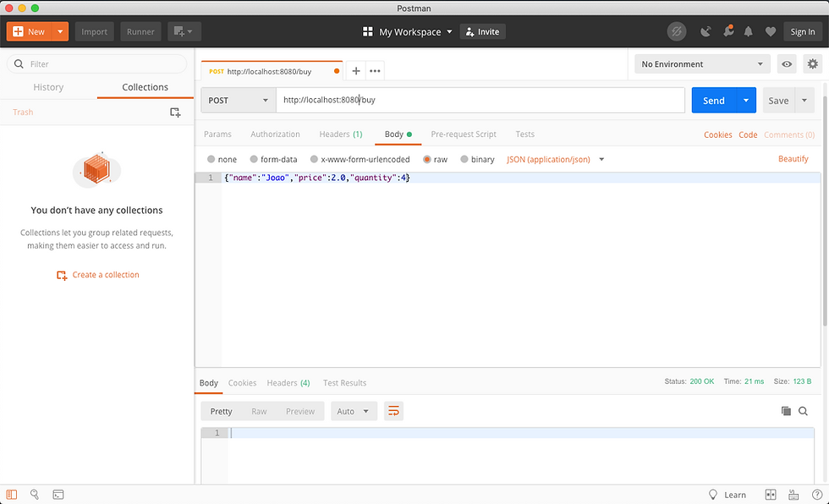Open the Pre-request Script tab
The width and height of the screenshot is (829, 504).
464,134
